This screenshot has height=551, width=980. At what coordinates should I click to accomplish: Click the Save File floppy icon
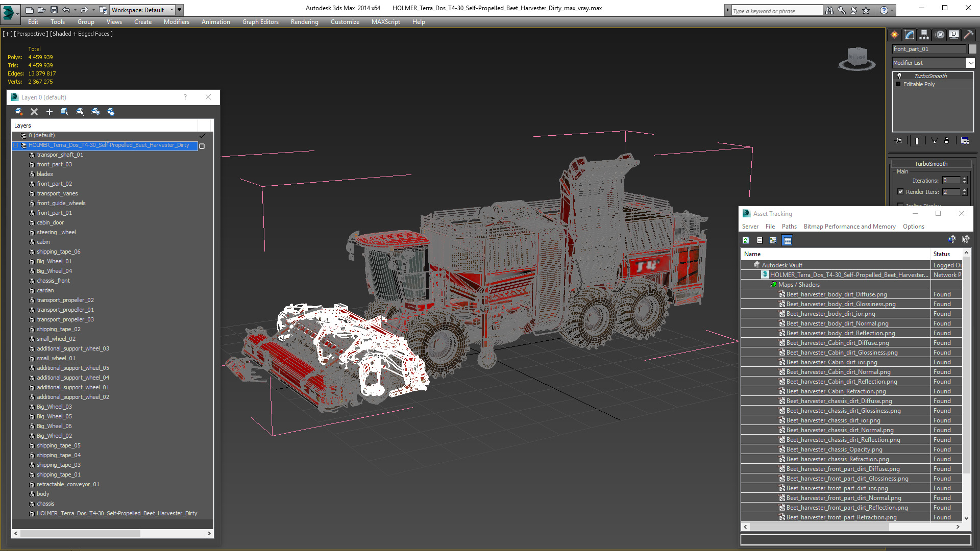(54, 10)
